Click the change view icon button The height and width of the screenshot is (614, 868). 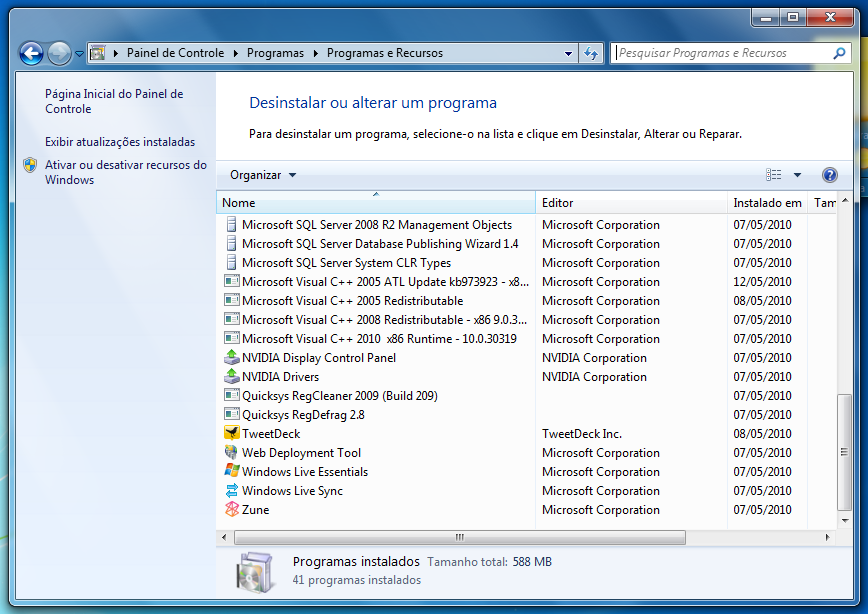[x=773, y=175]
